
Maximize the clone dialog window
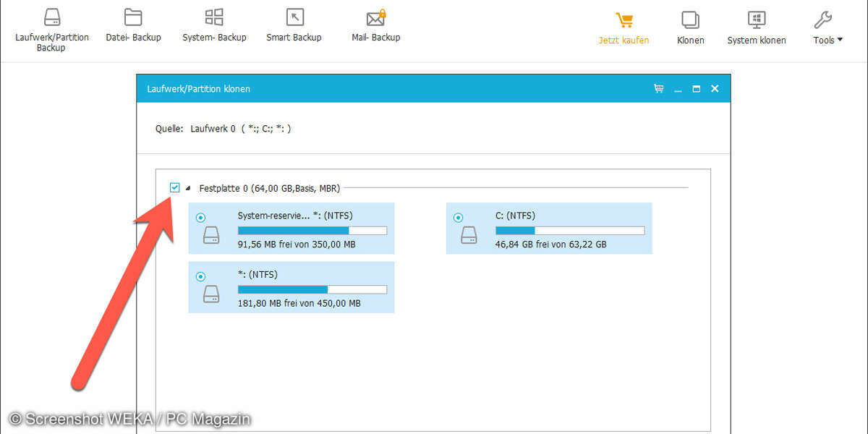[x=696, y=89]
